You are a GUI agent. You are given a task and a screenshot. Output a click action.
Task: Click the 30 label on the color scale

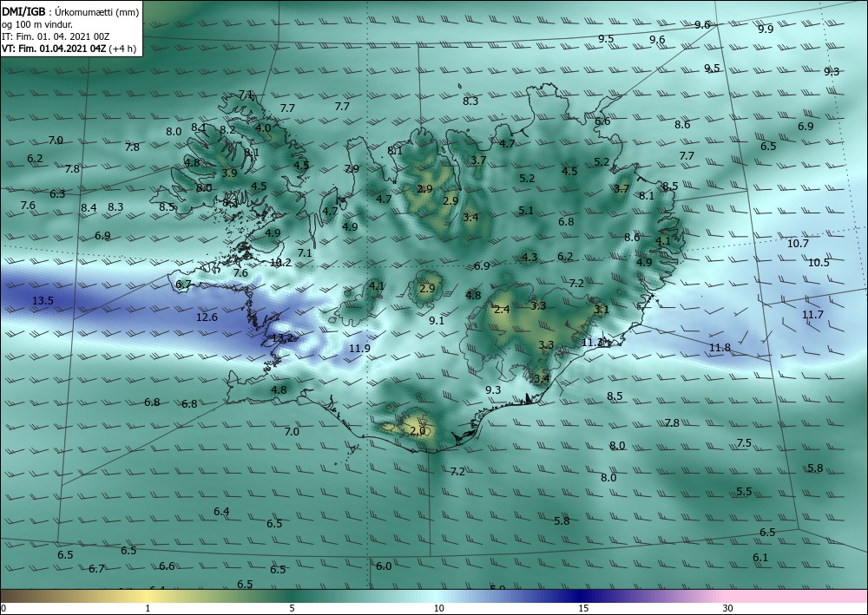click(728, 609)
